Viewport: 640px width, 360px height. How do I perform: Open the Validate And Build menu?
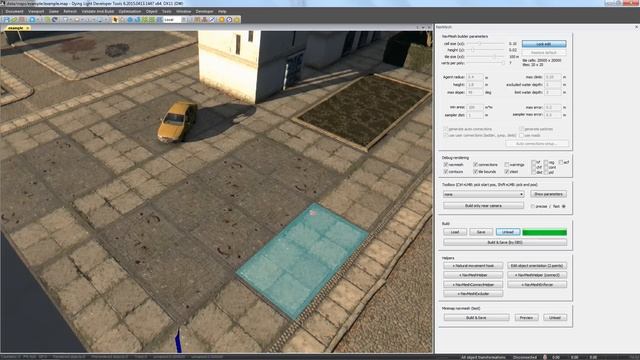pyautogui.click(x=98, y=11)
